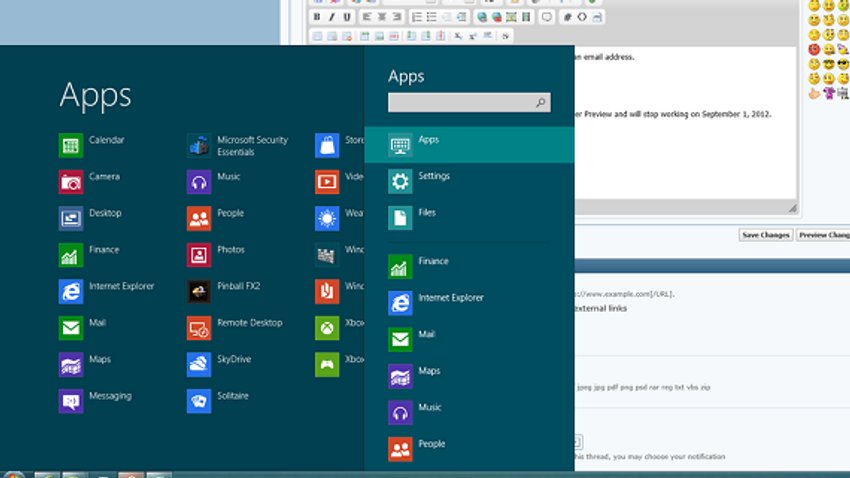Insert a link using the globe icon

click(481, 17)
